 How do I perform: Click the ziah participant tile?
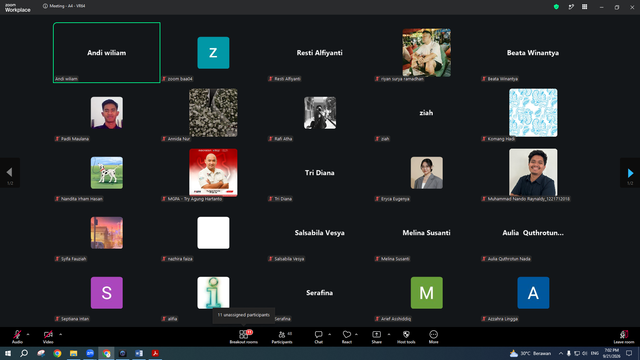click(x=426, y=113)
